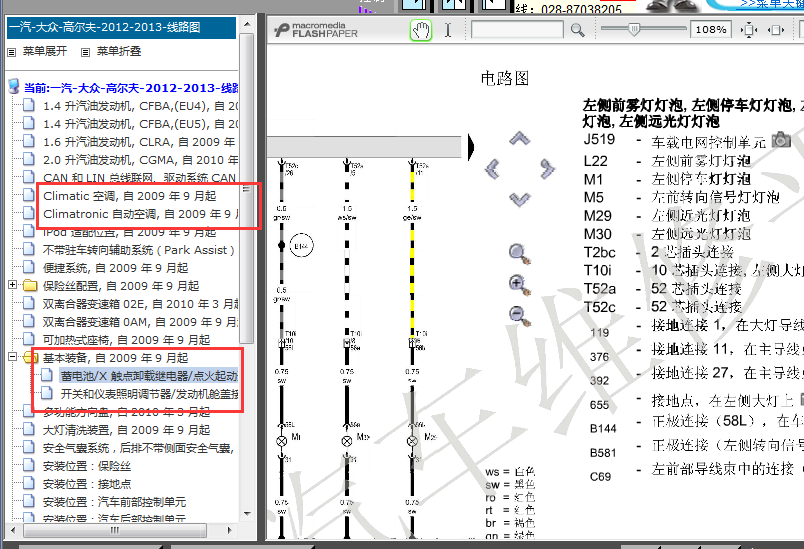Open 可加热式座椅 entry
The height and width of the screenshot is (549, 804).
(x=126, y=340)
